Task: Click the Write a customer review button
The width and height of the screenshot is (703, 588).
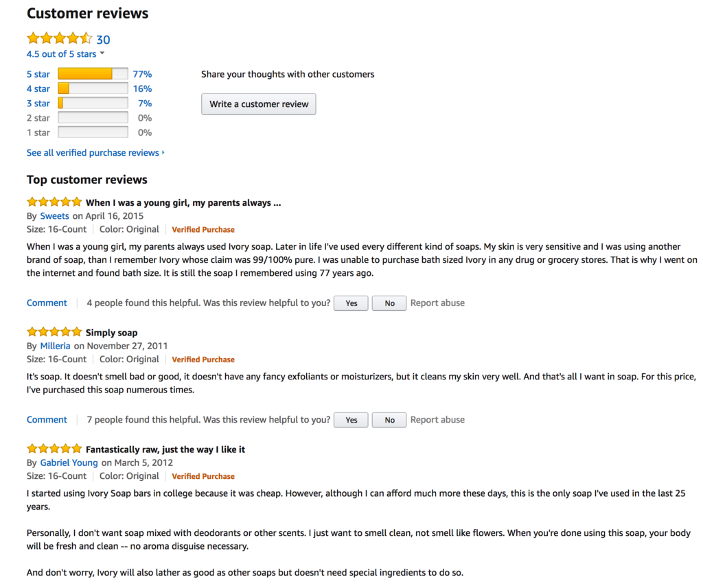Action: pos(258,104)
